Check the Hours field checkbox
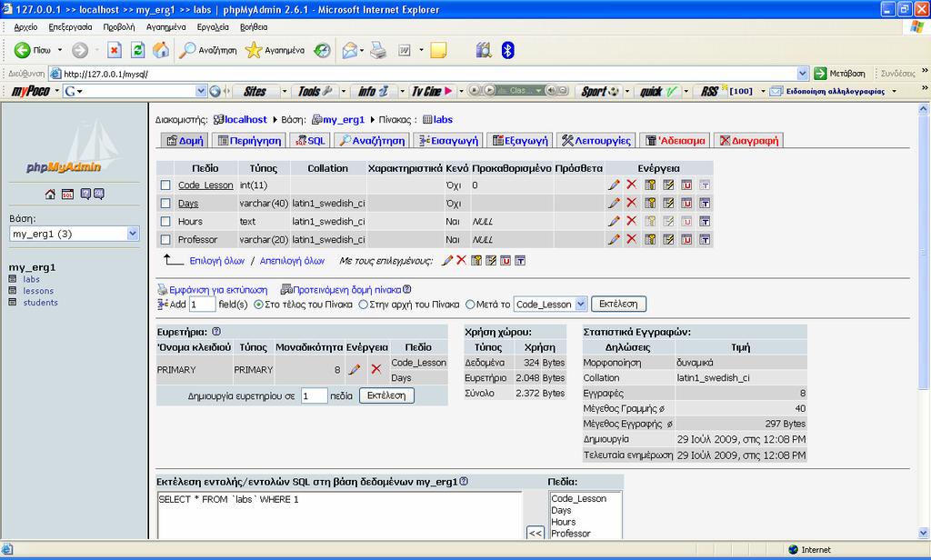This screenshot has height=560, width=931. click(x=165, y=222)
